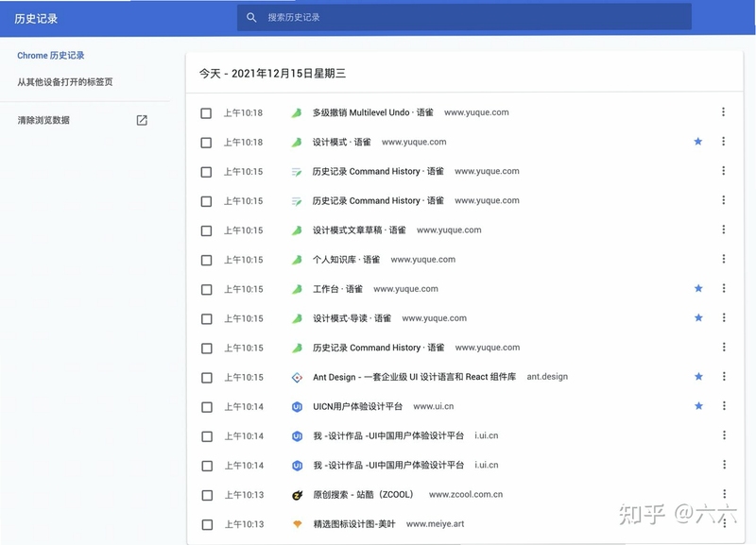This screenshot has height=545, width=756.
Task: Tick checkbox for 设计模式 · 语雀 entry
Action: [206, 143]
